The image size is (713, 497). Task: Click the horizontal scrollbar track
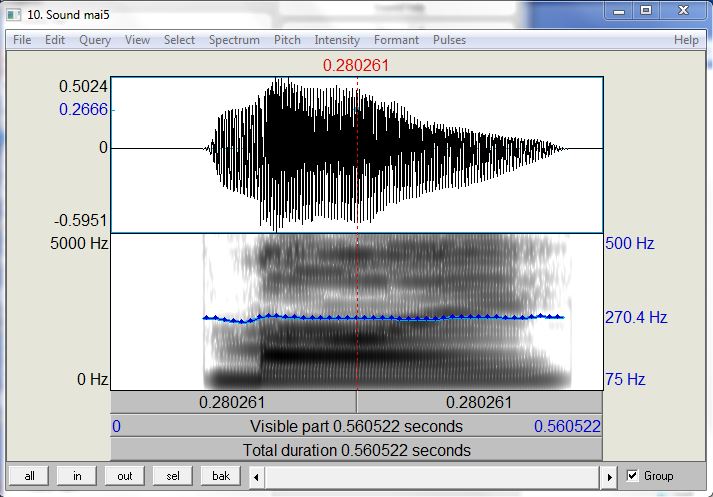[433, 477]
